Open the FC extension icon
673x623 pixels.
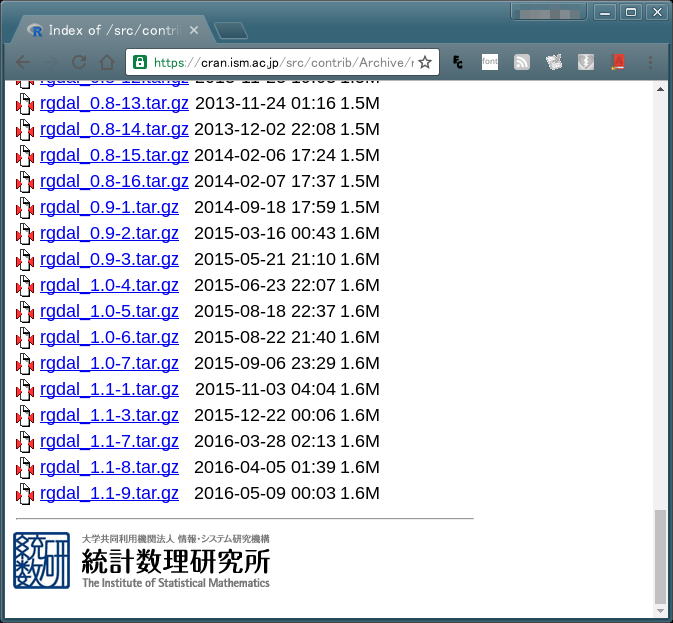(458, 63)
